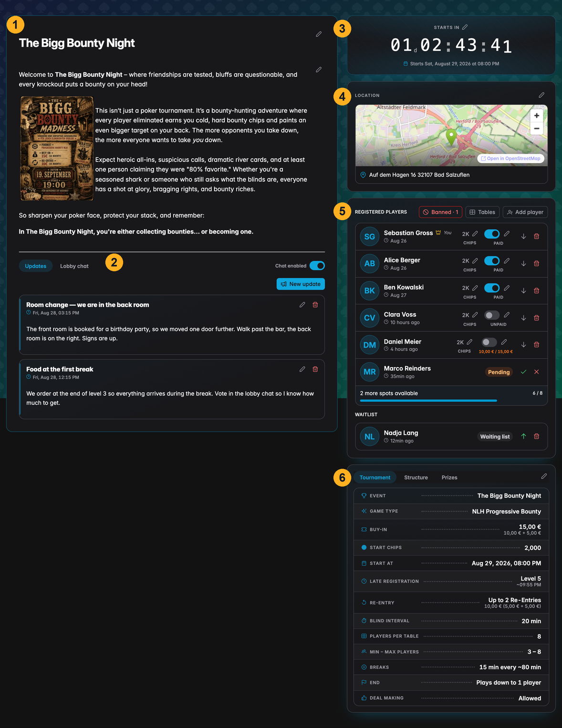Click the "Plays down to 1 player" value
The height and width of the screenshot is (728, 562).
[509, 682]
